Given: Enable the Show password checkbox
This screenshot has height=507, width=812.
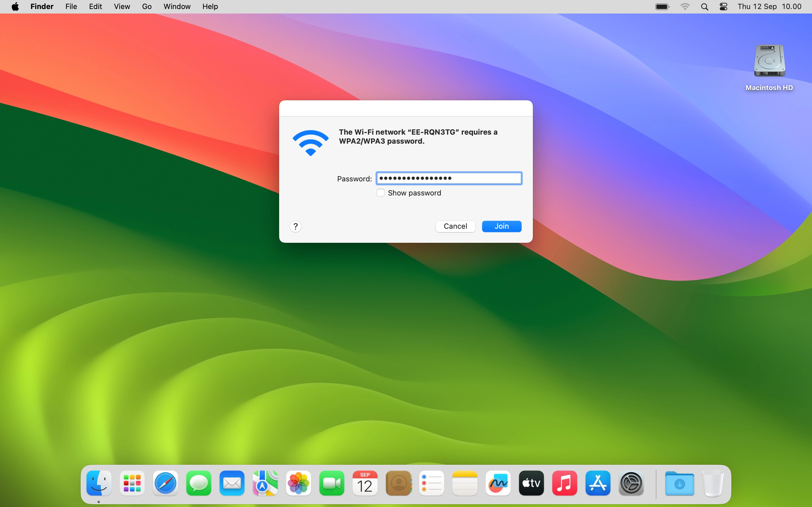Looking at the screenshot, I should pyautogui.click(x=381, y=193).
